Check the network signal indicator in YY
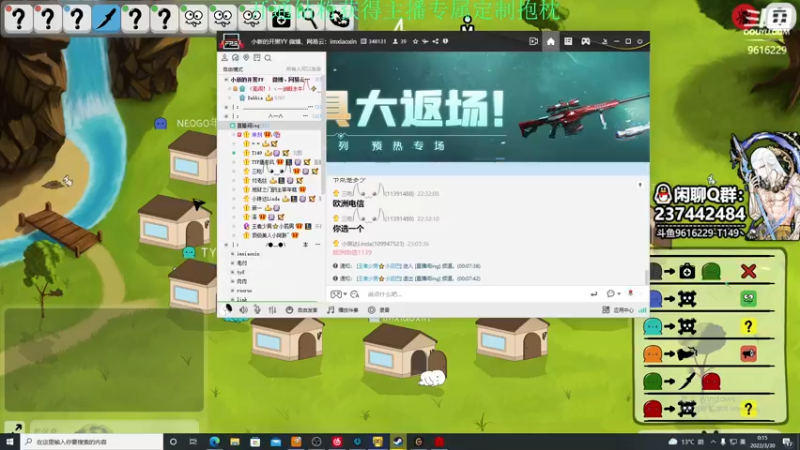 [x=642, y=310]
